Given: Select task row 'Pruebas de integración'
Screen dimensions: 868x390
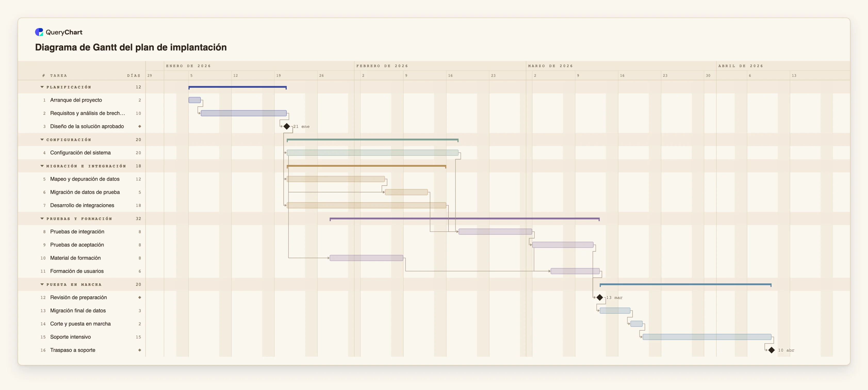Looking at the screenshot, I should (81, 232).
